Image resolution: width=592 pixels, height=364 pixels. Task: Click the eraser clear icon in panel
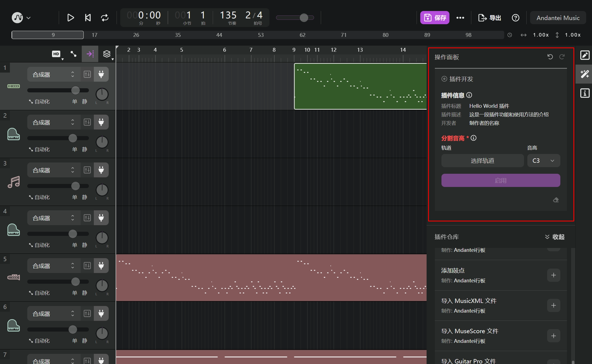[556, 200]
